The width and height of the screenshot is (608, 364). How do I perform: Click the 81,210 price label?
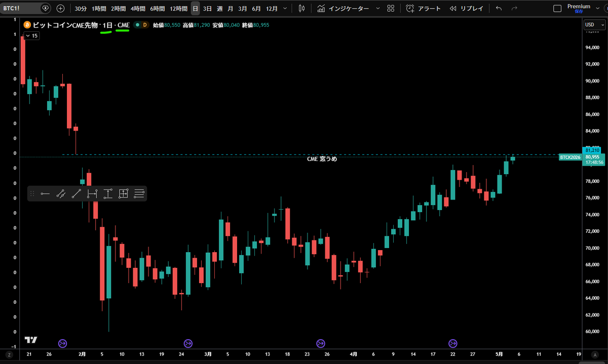click(x=592, y=150)
